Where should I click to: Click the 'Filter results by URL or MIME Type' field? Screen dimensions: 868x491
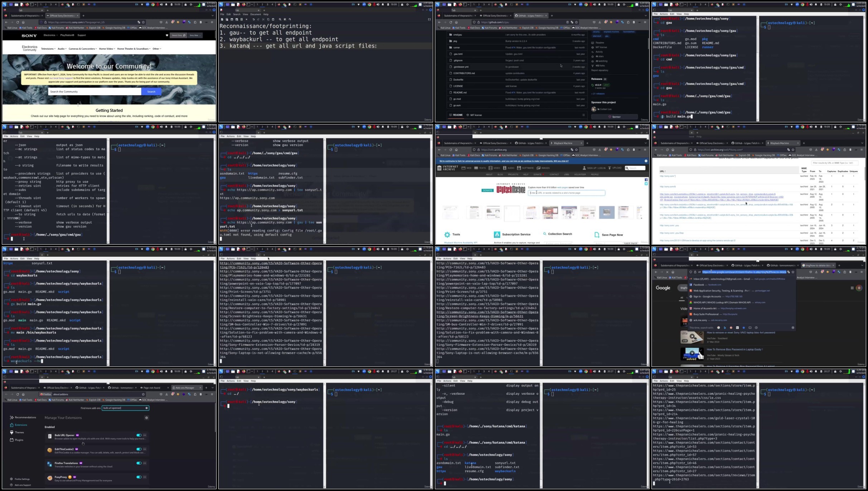(x=834, y=163)
